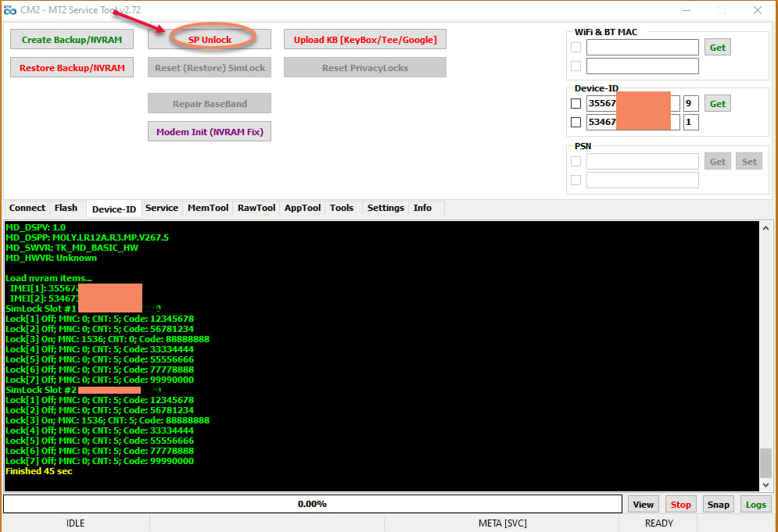Toggle the first WiFi & BT MAC checkbox
The height and width of the screenshot is (532, 778).
point(576,48)
